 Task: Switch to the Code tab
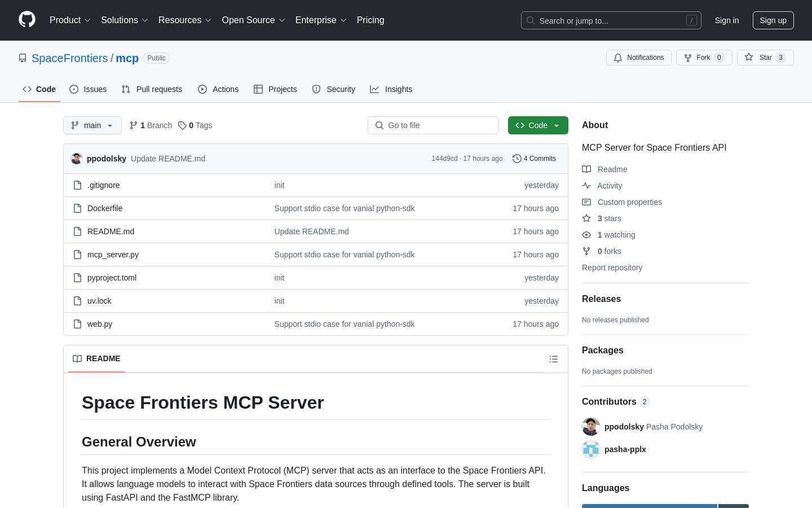39,89
